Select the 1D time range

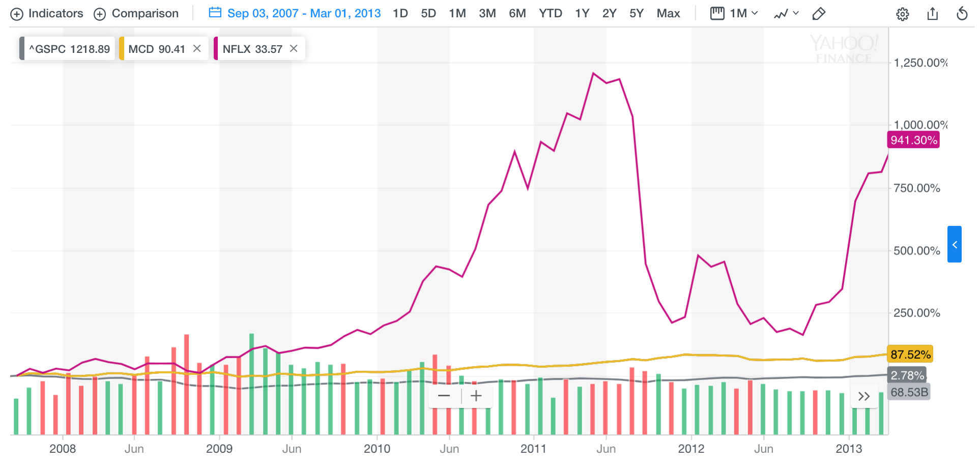[x=400, y=13]
